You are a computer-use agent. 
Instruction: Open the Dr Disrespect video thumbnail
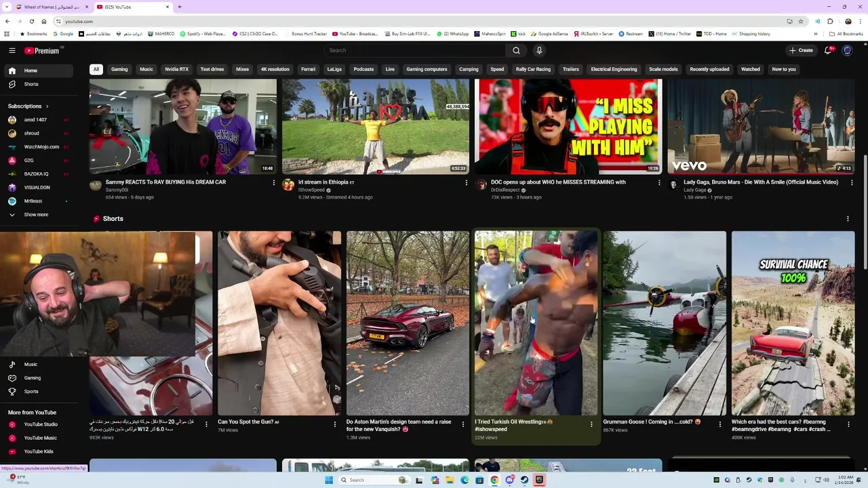coord(568,127)
